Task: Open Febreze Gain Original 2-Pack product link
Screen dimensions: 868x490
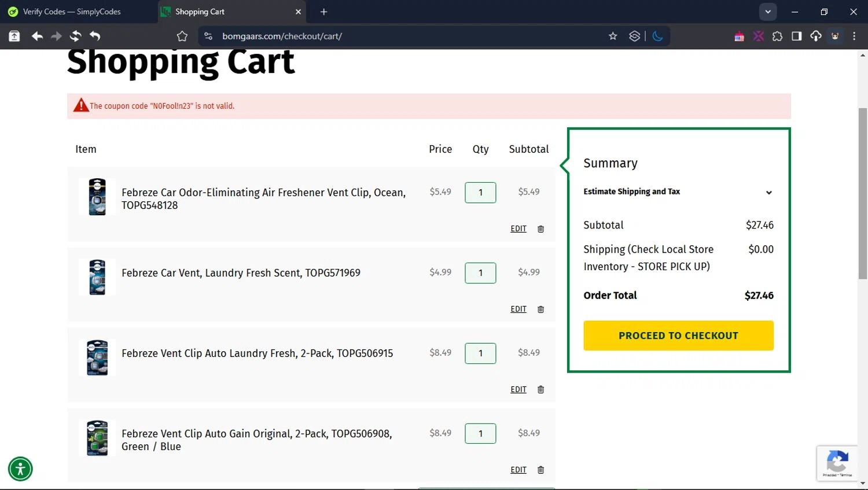Action: point(257,440)
